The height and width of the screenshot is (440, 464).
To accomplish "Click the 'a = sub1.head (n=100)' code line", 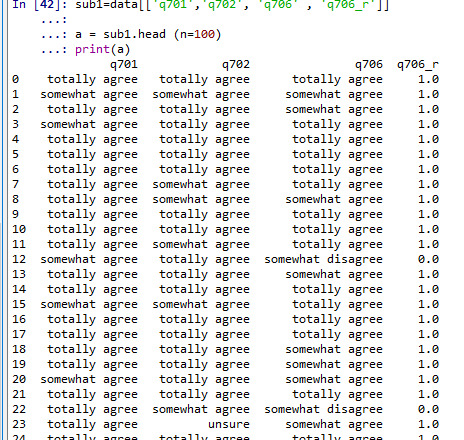I will (x=148, y=34).
